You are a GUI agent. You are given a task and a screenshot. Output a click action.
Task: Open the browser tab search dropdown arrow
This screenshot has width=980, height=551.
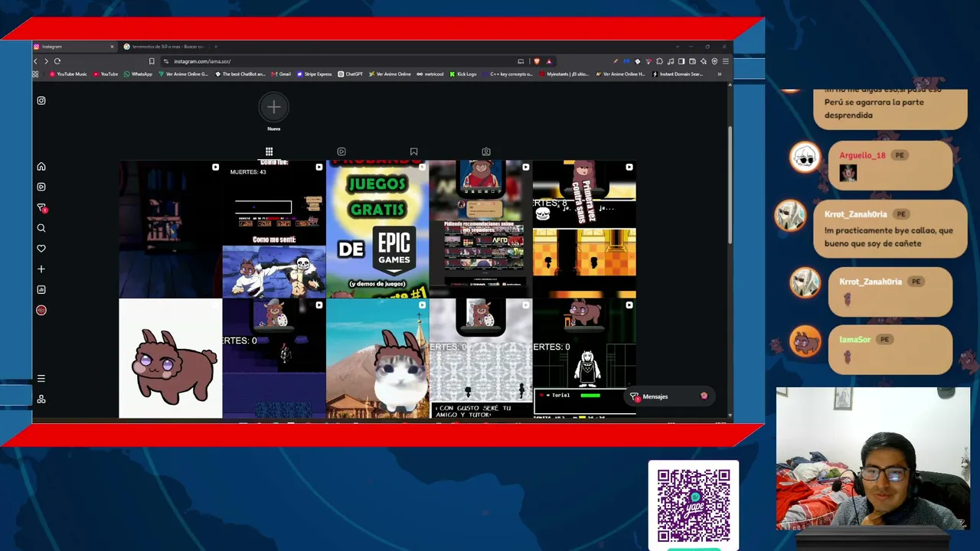(677, 47)
